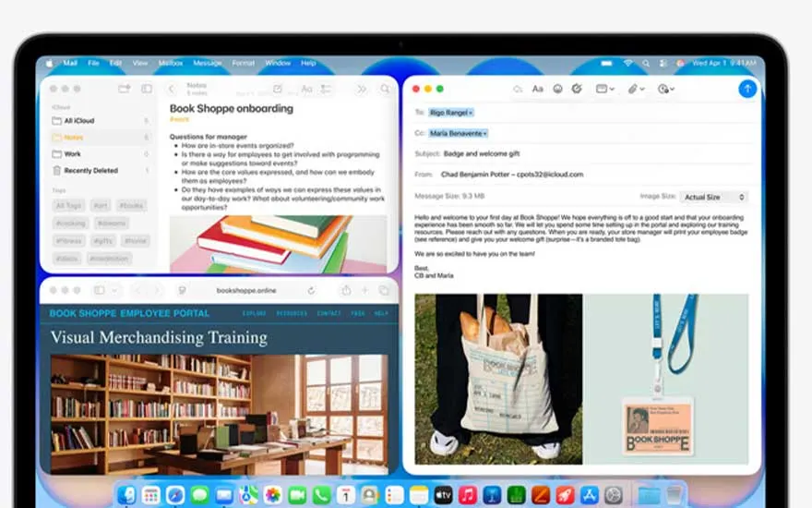Open Recently Deleted in Notes sidebar
Screen dimensions: 812x508
click(101, 171)
